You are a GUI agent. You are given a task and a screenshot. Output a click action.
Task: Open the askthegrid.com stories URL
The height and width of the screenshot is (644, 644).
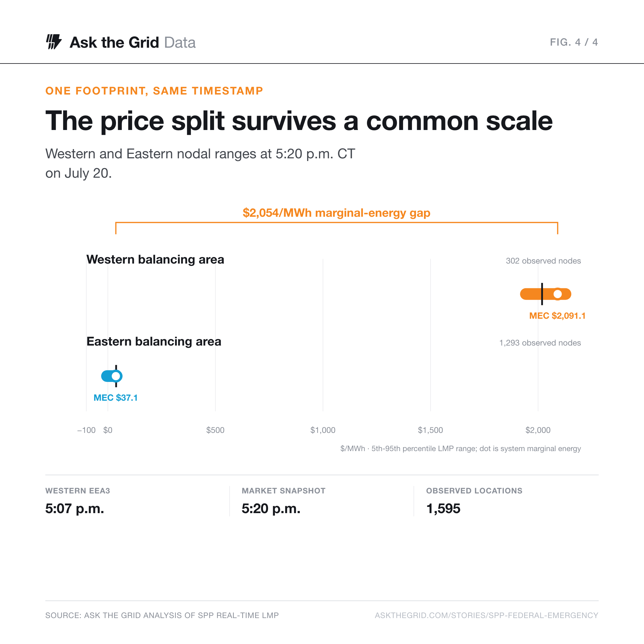coord(486,615)
